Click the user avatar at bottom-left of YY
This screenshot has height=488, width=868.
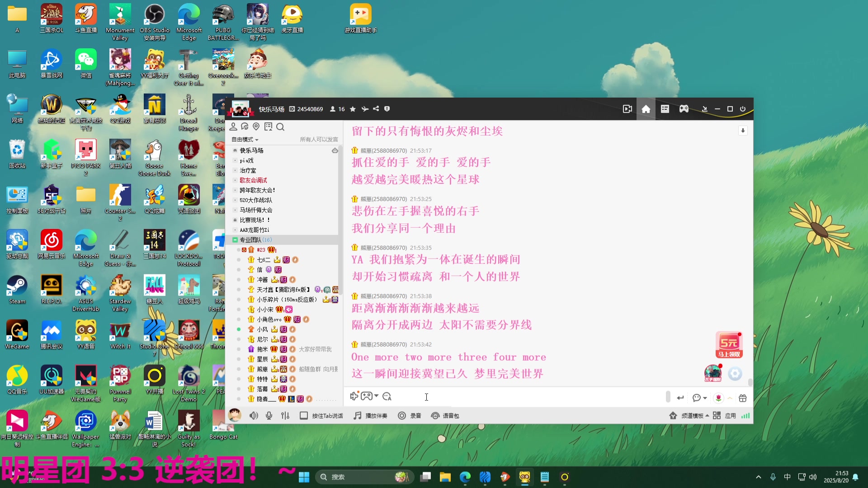coord(235,415)
